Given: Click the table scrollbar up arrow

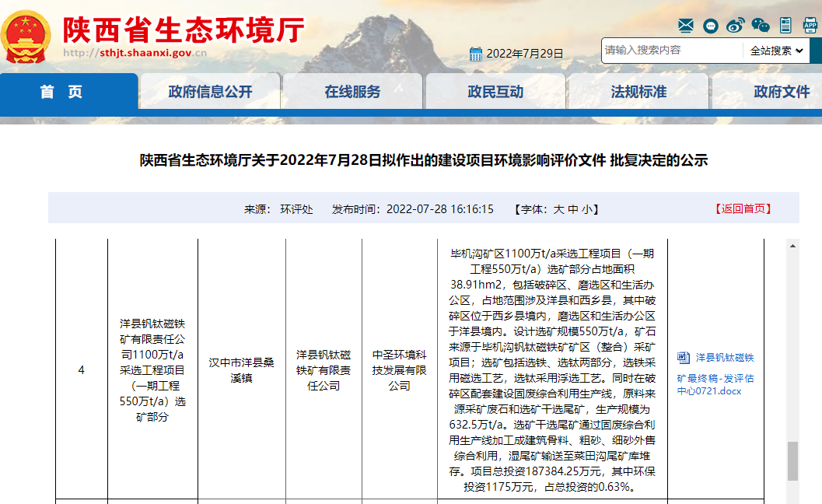Looking at the screenshot, I should tap(792, 246).
